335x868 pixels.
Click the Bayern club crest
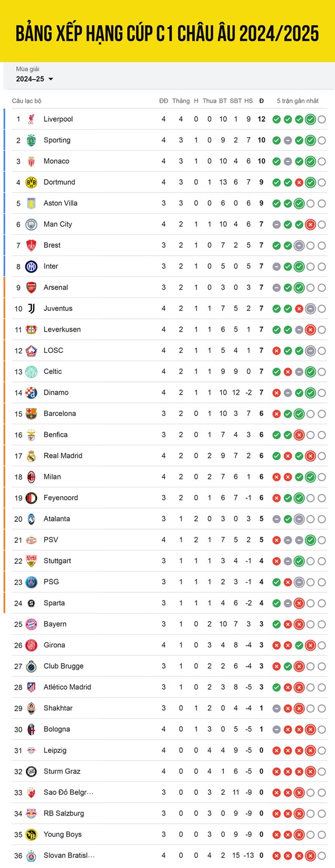pyautogui.click(x=31, y=624)
